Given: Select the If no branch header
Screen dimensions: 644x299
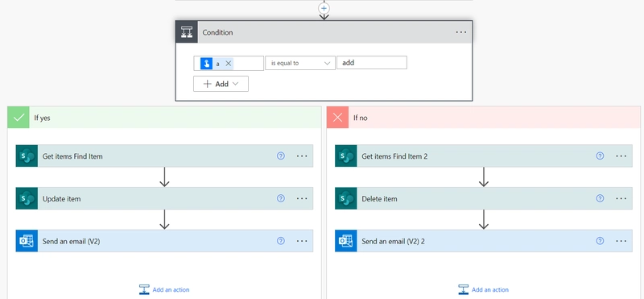Looking at the screenshot, I should click(x=484, y=118).
